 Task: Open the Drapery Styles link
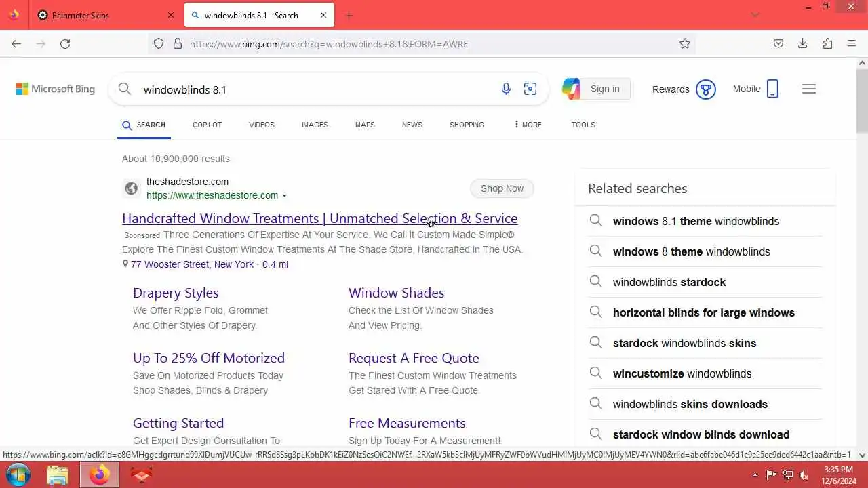176,293
